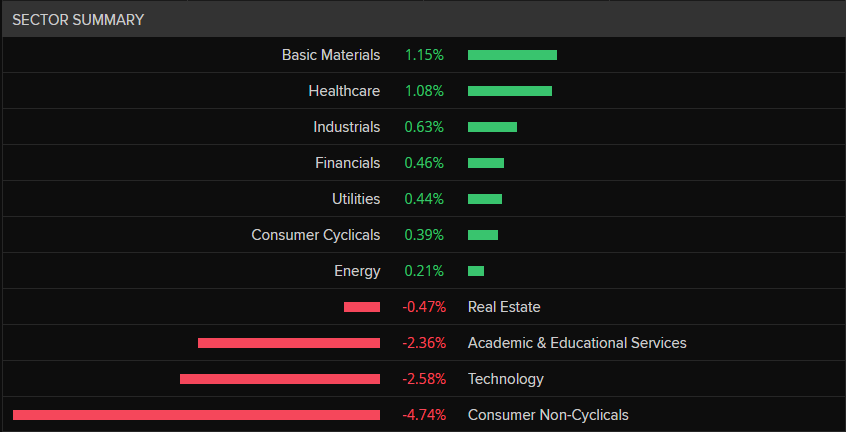Open the Real Estate sector
The width and height of the screenshot is (846, 432).
point(504,307)
